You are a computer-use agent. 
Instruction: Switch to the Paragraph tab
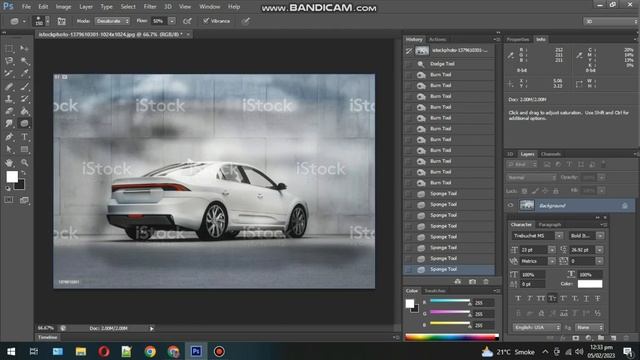pos(550,225)
